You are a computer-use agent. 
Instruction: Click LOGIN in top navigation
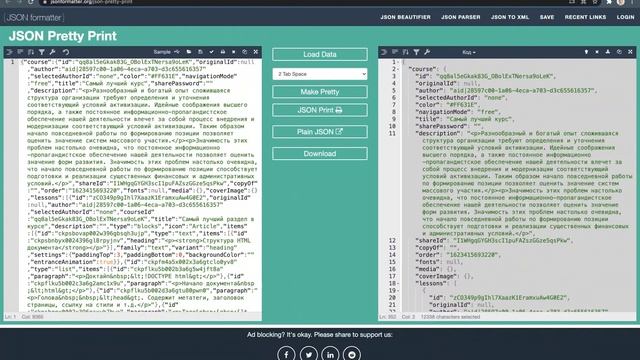625,17
